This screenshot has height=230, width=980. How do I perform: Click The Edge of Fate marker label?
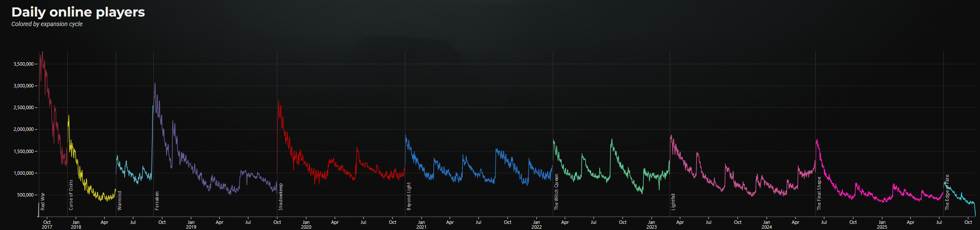click(947, 193)
